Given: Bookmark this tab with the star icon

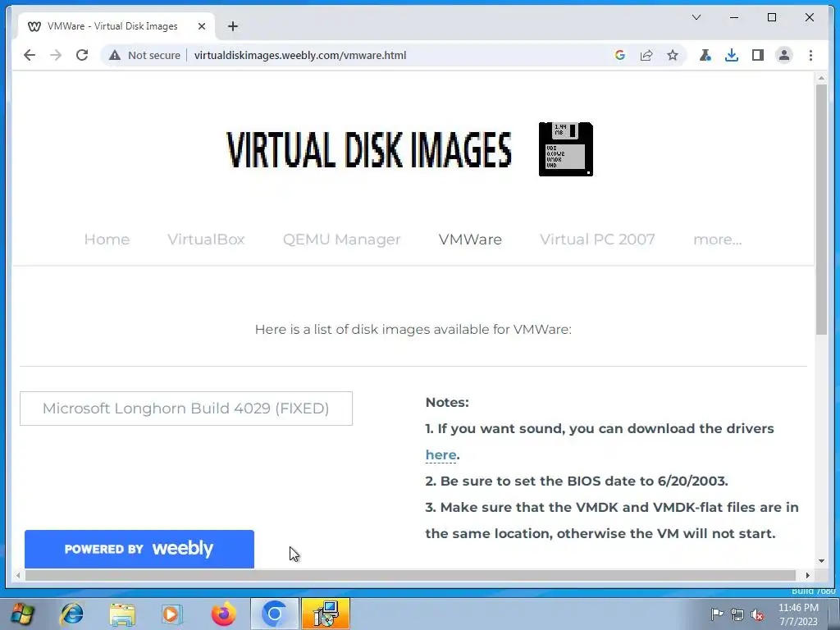Looking at the screenshot, I should point(673,55).
